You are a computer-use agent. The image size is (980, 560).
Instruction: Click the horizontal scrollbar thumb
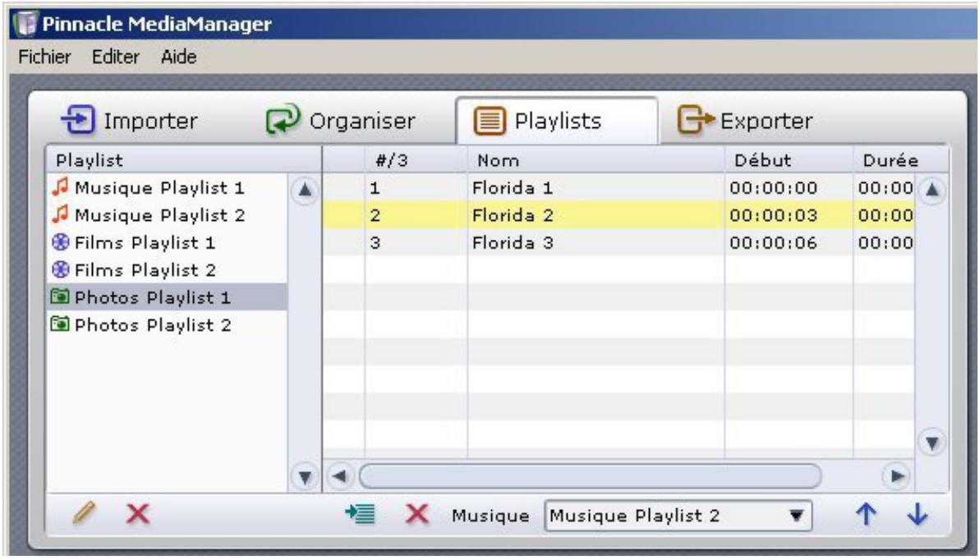590,476
